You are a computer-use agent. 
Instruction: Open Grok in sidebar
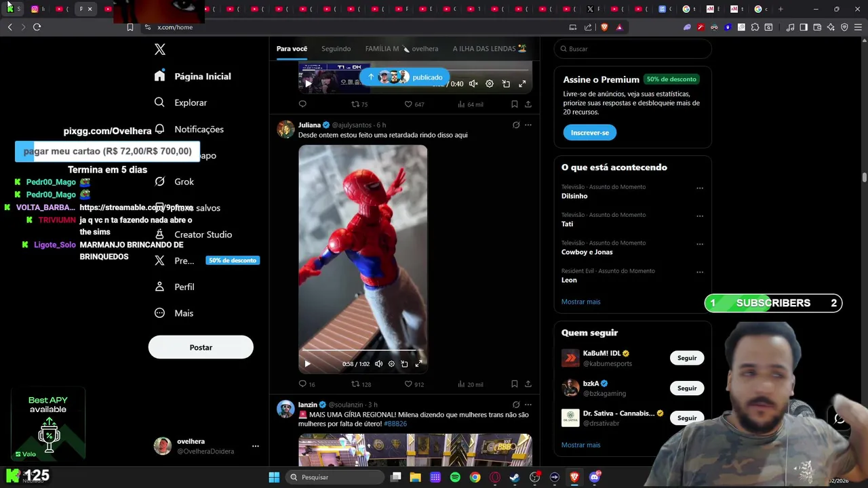point(174,182)
